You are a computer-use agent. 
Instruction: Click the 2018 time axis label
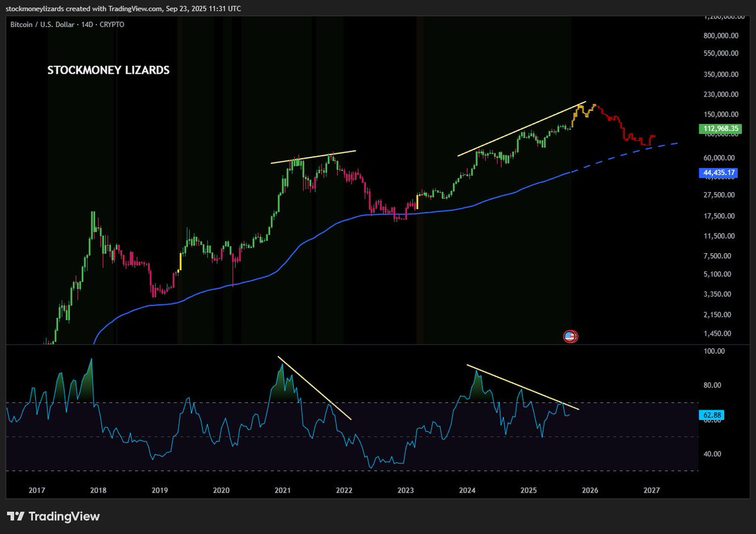(98, 490)
